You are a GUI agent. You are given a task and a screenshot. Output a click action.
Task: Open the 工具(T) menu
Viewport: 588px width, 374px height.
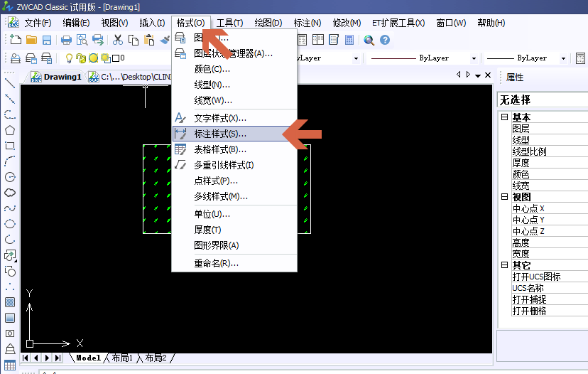[229, 23]
